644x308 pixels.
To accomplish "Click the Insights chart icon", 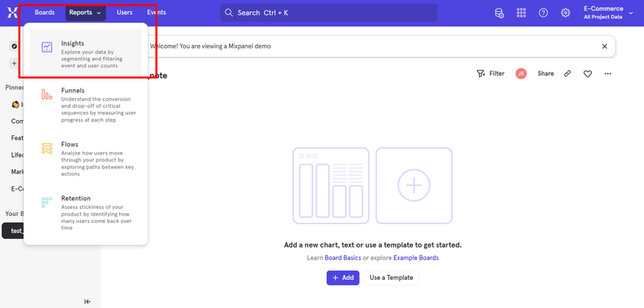I will coord(47,47).
